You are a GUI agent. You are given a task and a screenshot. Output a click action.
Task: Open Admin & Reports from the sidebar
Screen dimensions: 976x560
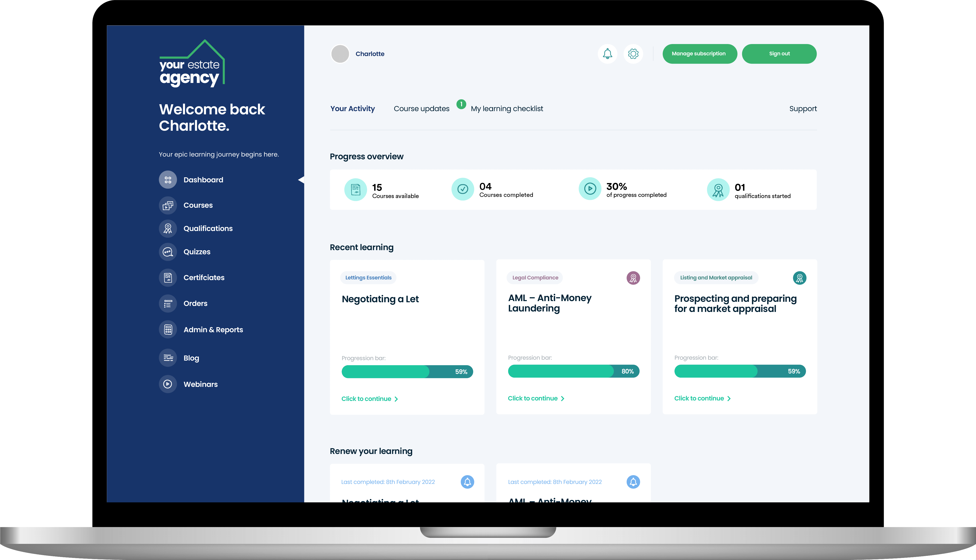[x=213, y=330]
